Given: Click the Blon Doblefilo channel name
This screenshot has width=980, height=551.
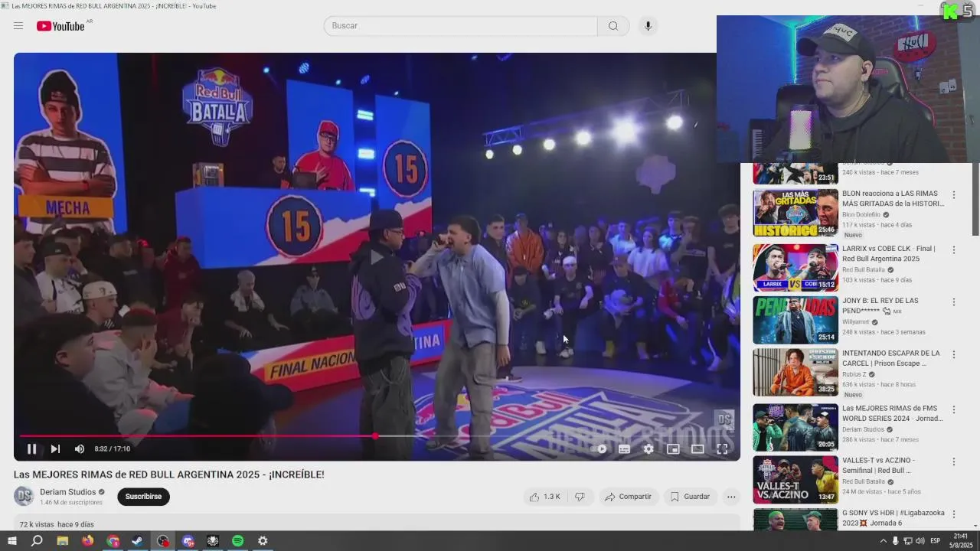Looking at the screenshot, I should [x=861, y=215].
